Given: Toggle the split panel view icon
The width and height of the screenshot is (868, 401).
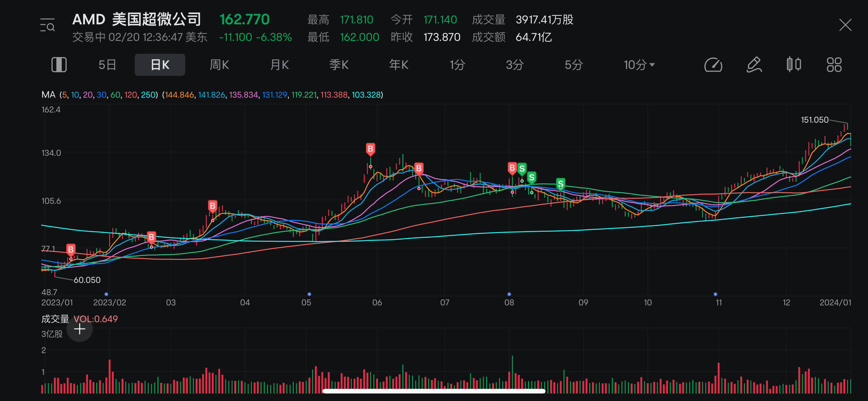Looking at the screenshot, I should (x=59, y=65).
